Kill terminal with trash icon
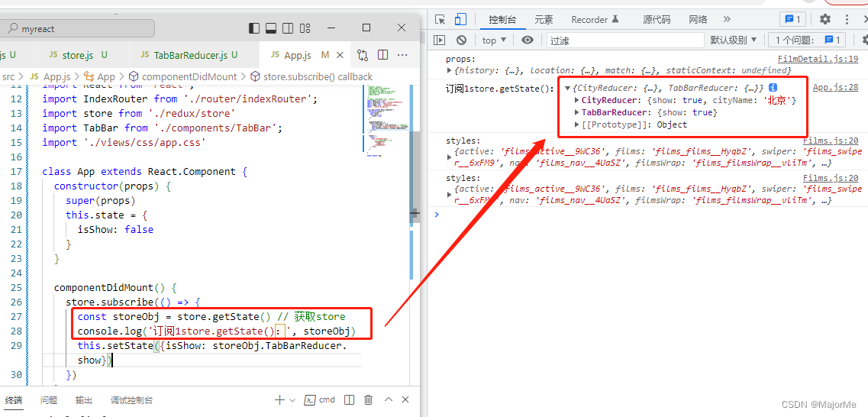868x417 pixels. 368,400
